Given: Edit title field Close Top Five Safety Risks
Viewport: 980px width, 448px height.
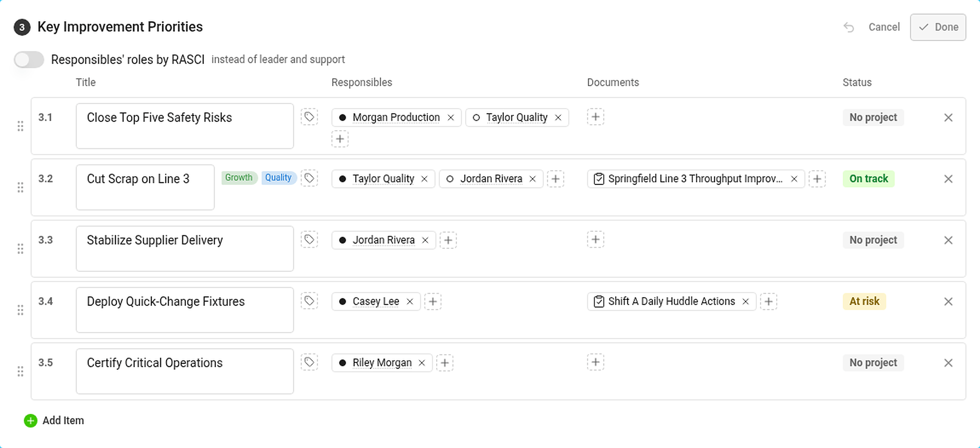Looking at the screenshot, I should tap(185, 126).
